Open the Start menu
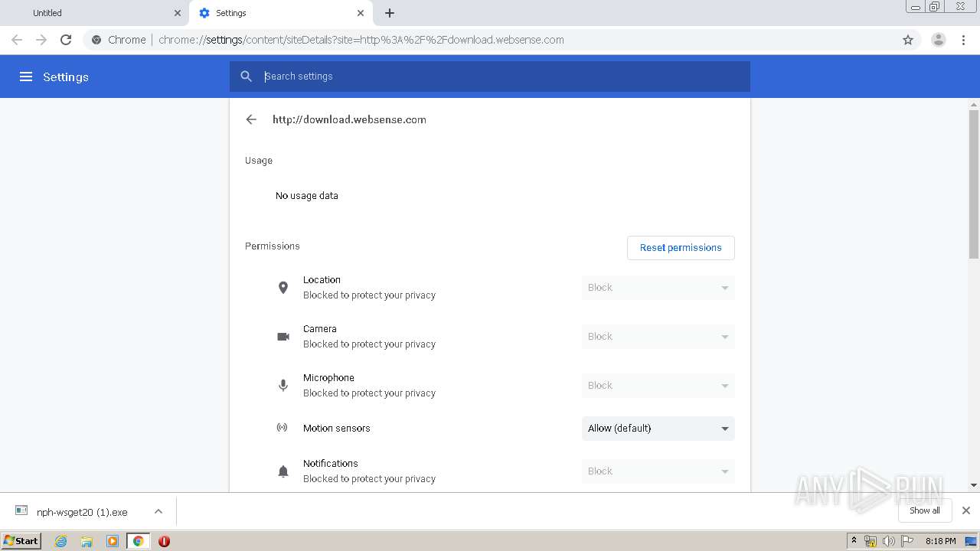Screen dimensions: 980x551 tap(21, 541)
